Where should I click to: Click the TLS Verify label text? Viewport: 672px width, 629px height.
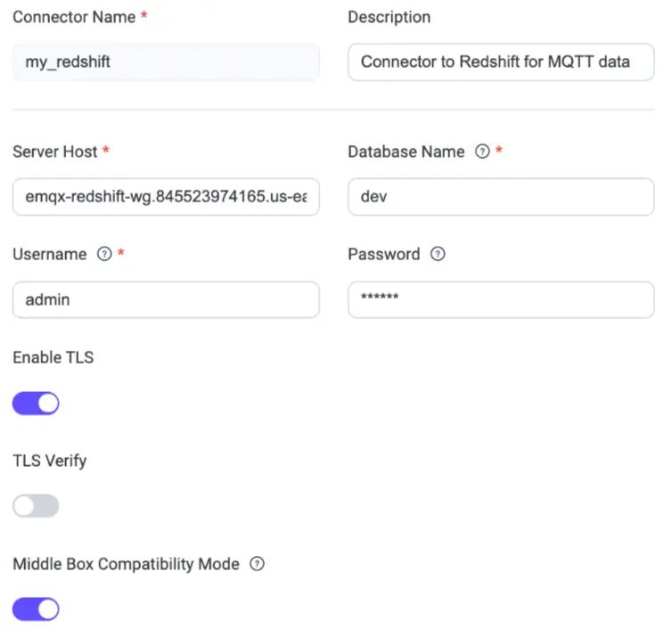click(x=49, y=461)
